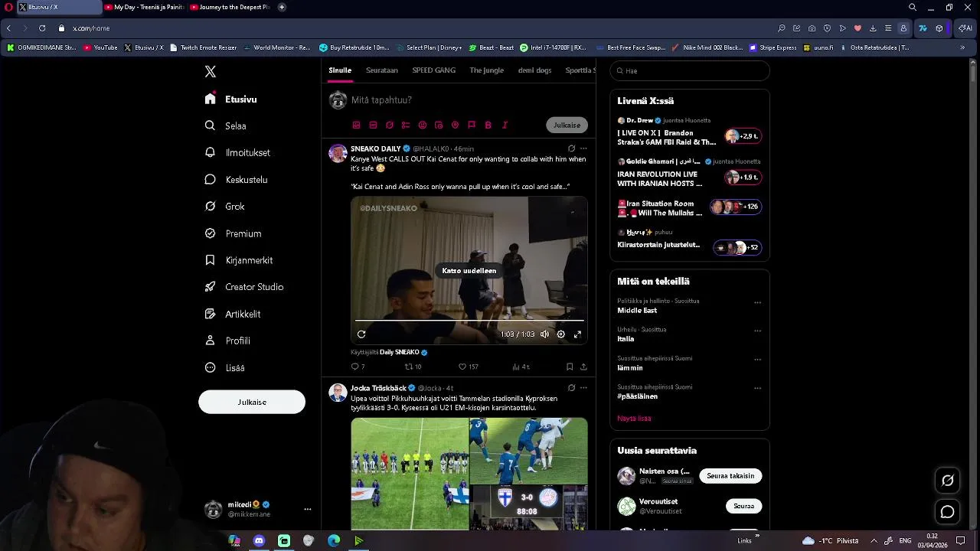Screen dimensions: 980x551
Task: Add an image to the post
Action: point(356,125)
